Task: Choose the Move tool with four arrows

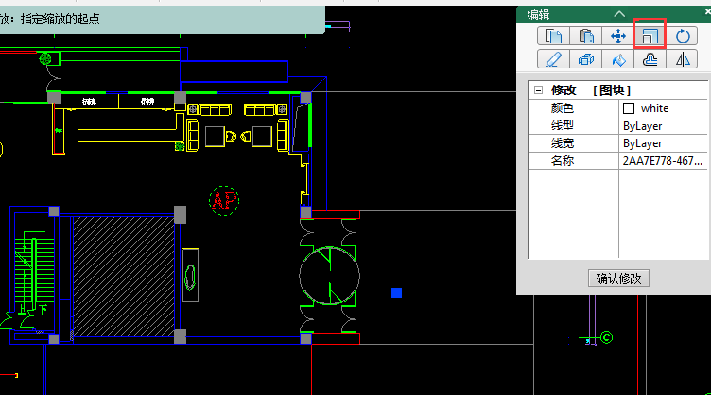Action: (618, 36)
